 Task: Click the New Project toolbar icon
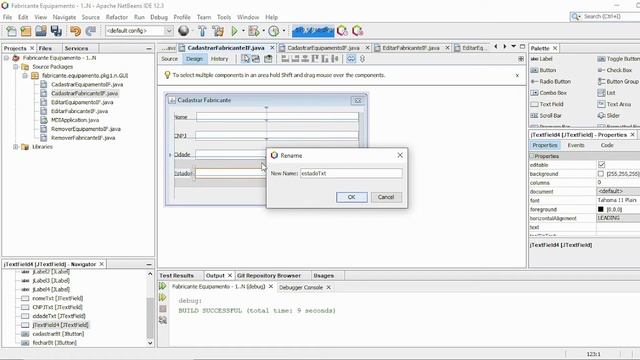26,31
